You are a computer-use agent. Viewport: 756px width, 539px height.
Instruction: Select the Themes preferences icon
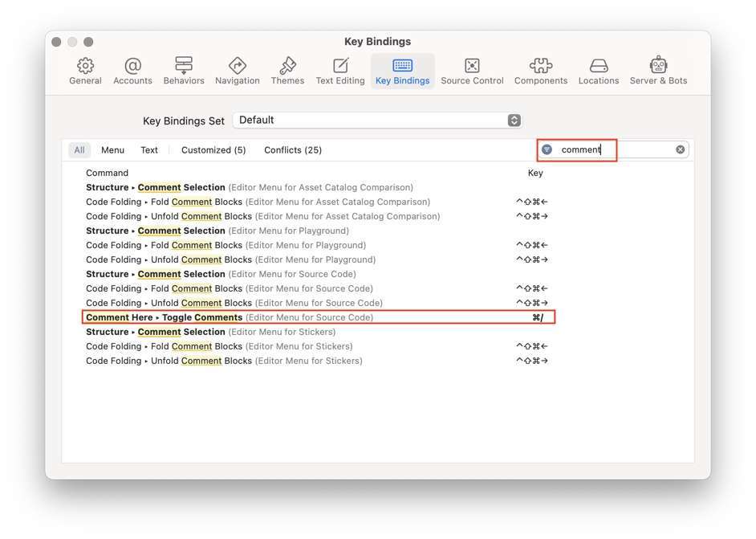(x=287, y=71)
